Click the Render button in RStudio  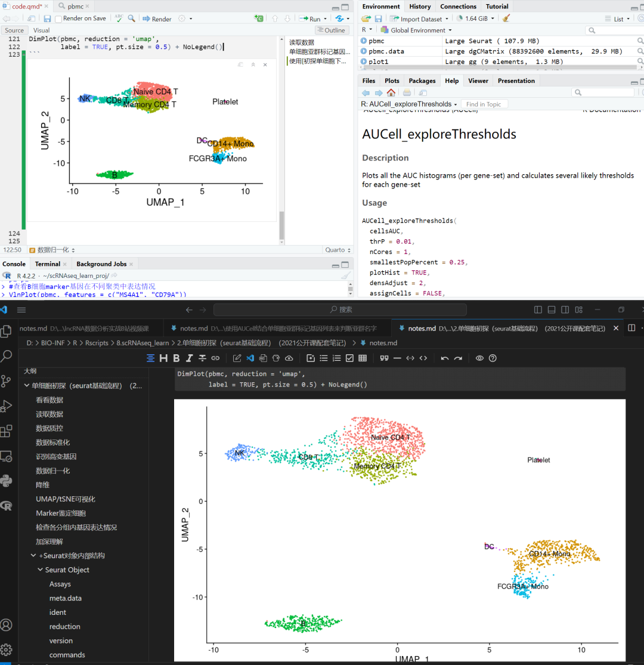pyautogui.click(x=157, y=18)
